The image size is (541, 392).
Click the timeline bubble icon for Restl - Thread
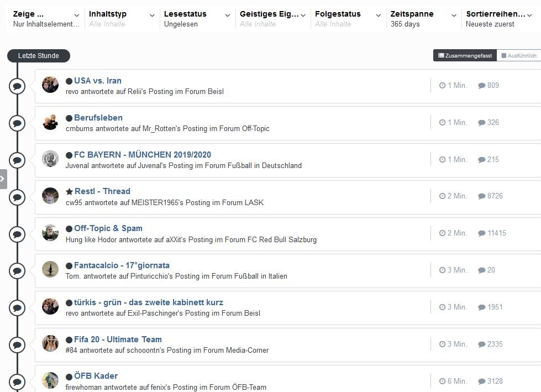[x=17, y=197]
